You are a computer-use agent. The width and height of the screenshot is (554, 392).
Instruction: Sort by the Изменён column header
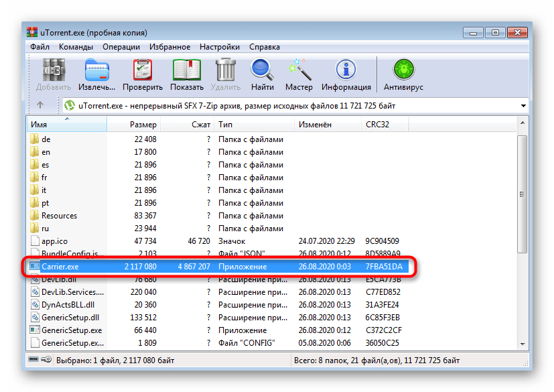coord(328,124)
